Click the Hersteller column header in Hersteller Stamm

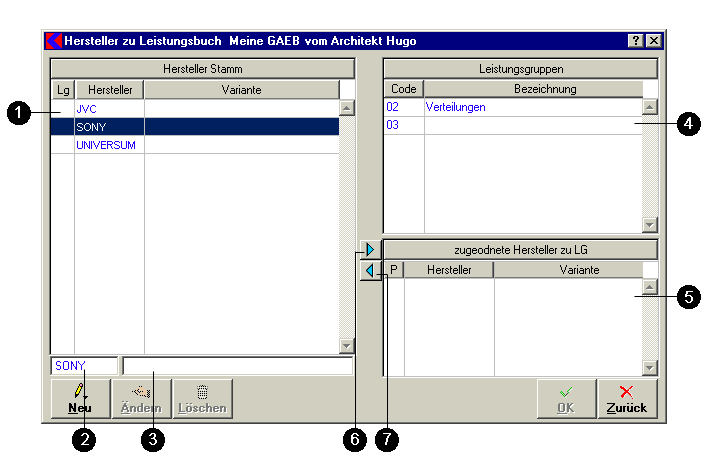(x=109, y=90)
